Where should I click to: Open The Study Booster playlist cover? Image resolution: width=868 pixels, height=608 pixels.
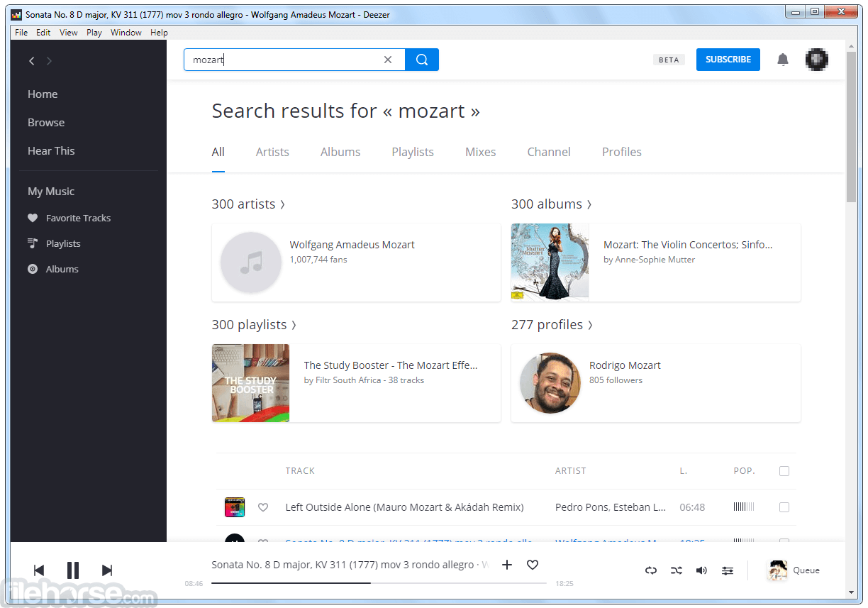pos(251,383)
